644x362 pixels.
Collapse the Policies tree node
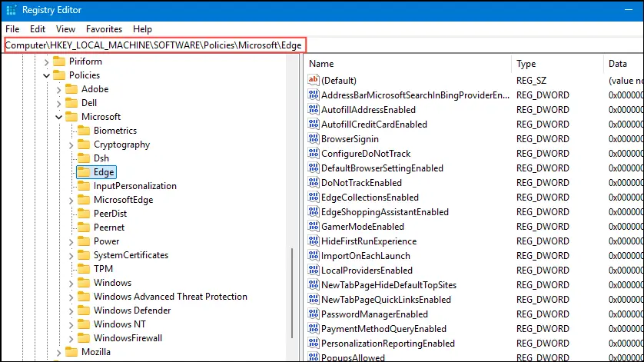click(x=48, y=75)
